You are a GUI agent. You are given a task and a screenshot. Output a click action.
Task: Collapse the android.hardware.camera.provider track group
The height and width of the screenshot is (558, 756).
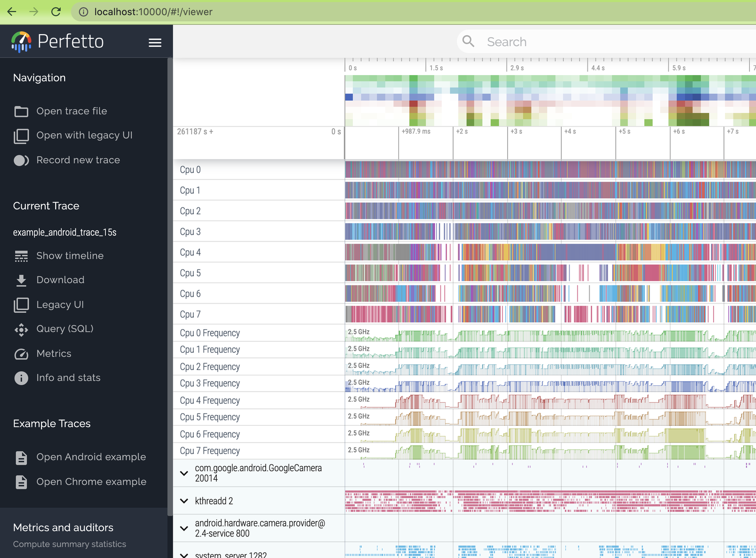pos(184,528)
